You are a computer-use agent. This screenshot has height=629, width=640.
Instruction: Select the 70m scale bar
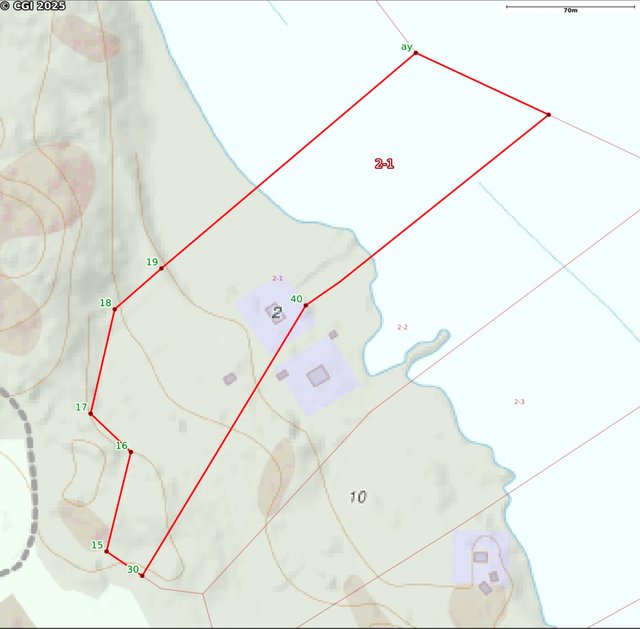click(x=569, y=7)
